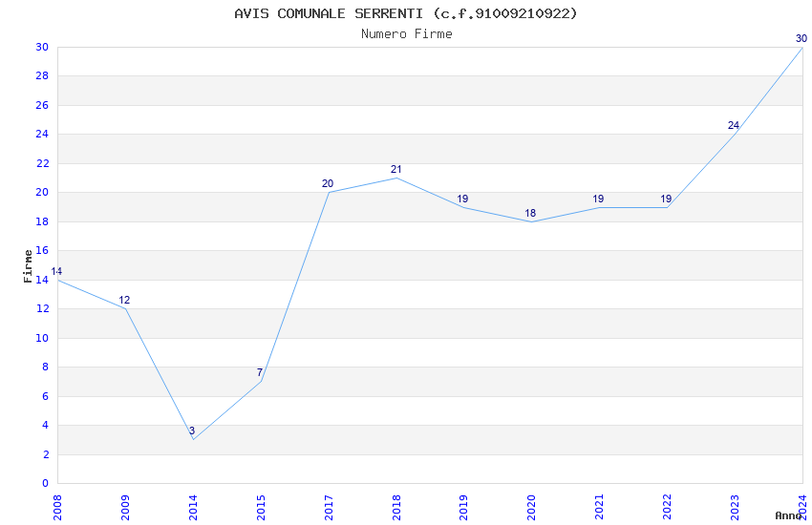The image size is (812, 525).
Task: Click the y-axis tick value 18
Action: tap(42, 221)
